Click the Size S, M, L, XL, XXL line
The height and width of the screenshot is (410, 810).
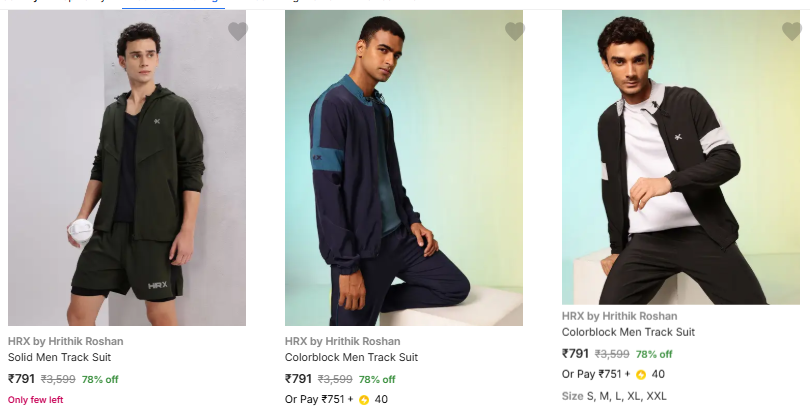pyautogui.click(x=614, y=396)
